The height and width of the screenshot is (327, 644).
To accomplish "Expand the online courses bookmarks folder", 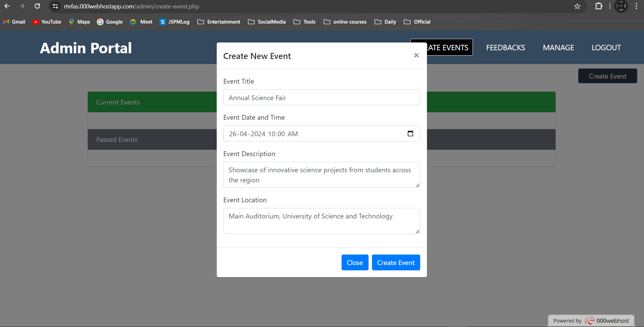I will coord(345,22).
